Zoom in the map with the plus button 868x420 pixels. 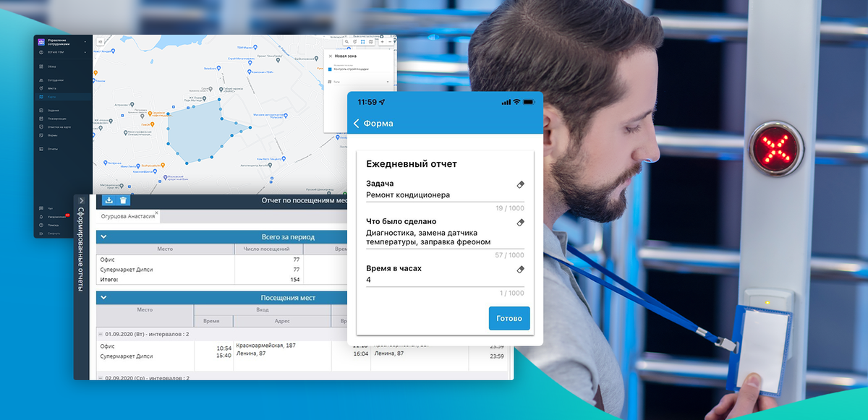point(382,42)
